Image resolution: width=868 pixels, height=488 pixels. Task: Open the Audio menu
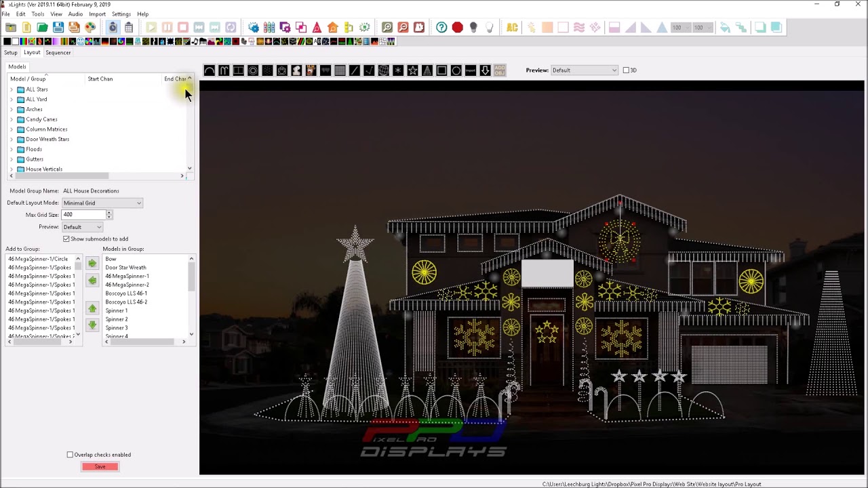(75, 14)
